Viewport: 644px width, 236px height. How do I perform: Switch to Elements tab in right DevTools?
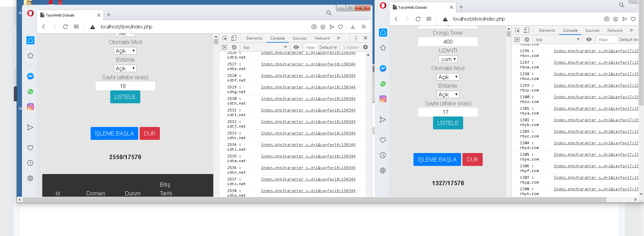[547, 30]
